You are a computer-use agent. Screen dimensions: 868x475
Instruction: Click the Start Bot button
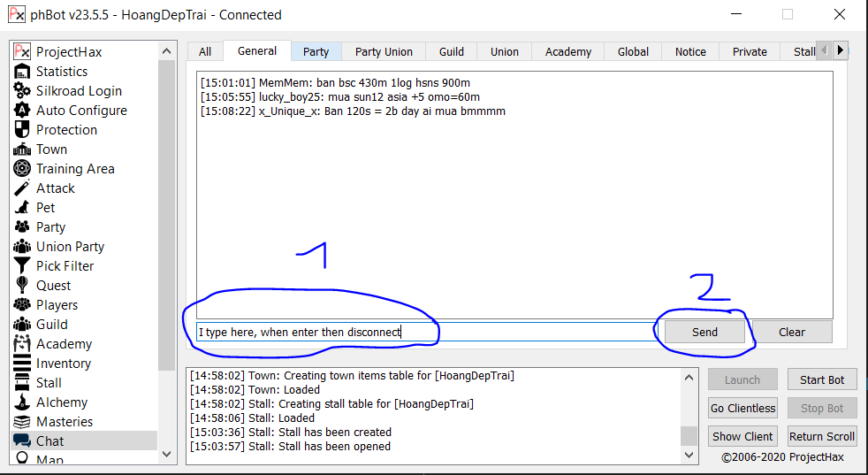tap(822, 379)
